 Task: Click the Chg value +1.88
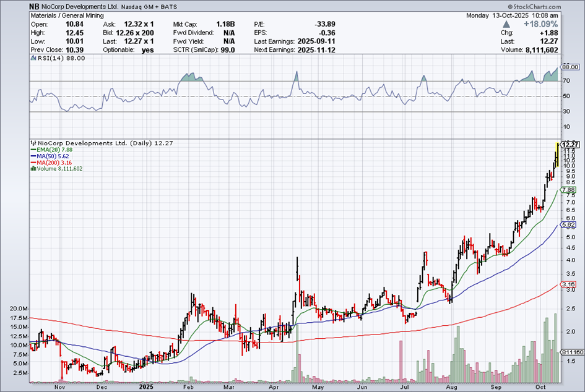pyautogui.click(x=549, y=33)
